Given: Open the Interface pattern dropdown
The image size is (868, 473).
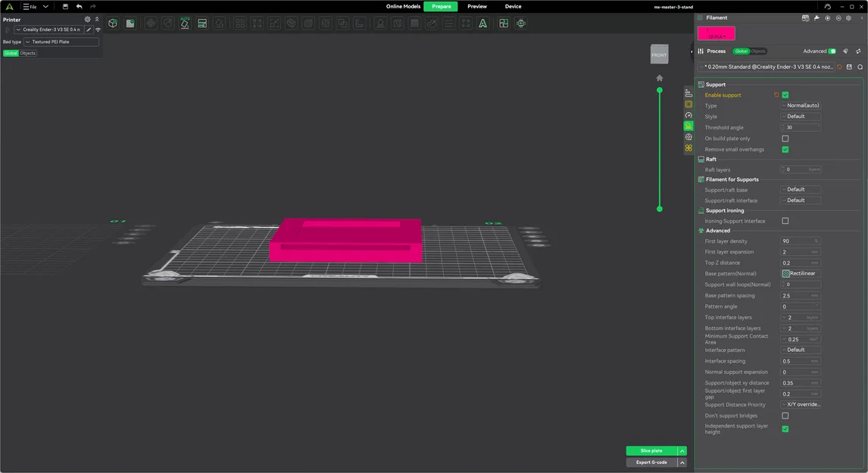Looking at the screenshot, I should pyautogui.click(x=801, y=350).
